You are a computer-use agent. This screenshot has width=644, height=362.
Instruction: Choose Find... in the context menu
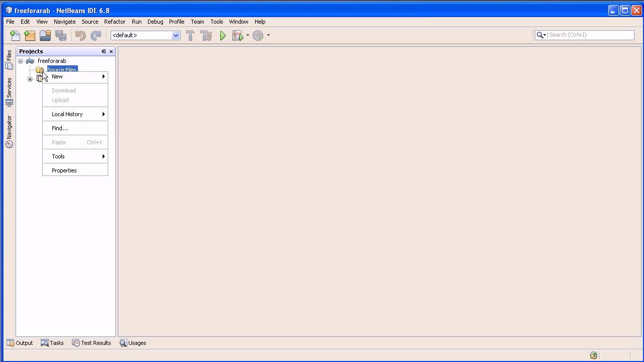click(x=75, y=128)
